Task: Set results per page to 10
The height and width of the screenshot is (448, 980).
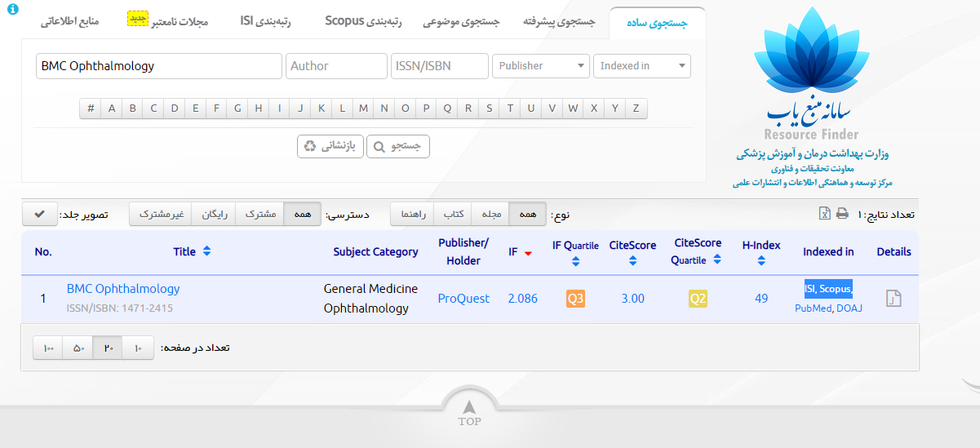Action: (x=138, y=348)
